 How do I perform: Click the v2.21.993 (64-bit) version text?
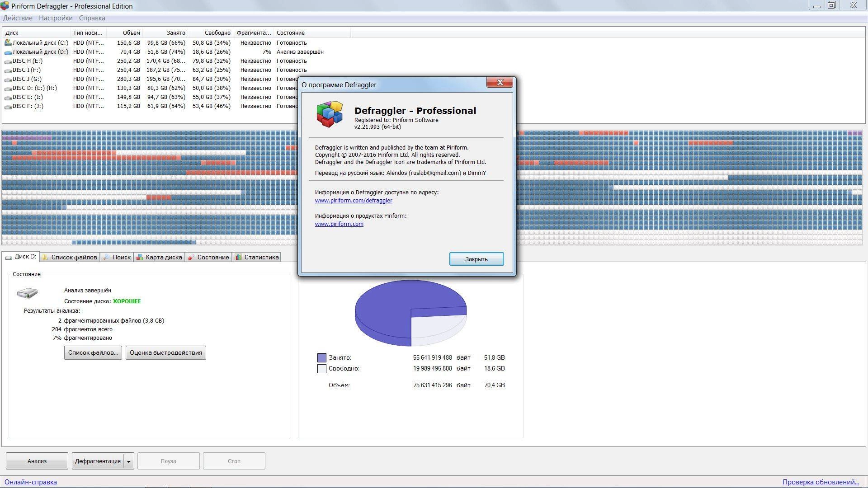[377, 127]
